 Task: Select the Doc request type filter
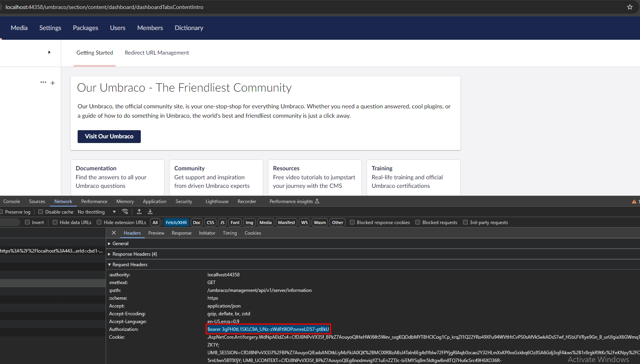click(197, 223)
